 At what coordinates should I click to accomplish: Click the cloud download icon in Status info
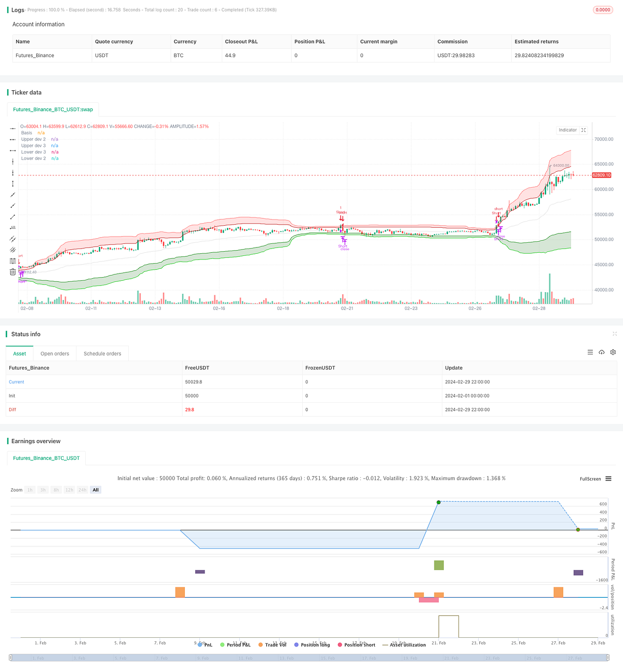coord(602,352)
